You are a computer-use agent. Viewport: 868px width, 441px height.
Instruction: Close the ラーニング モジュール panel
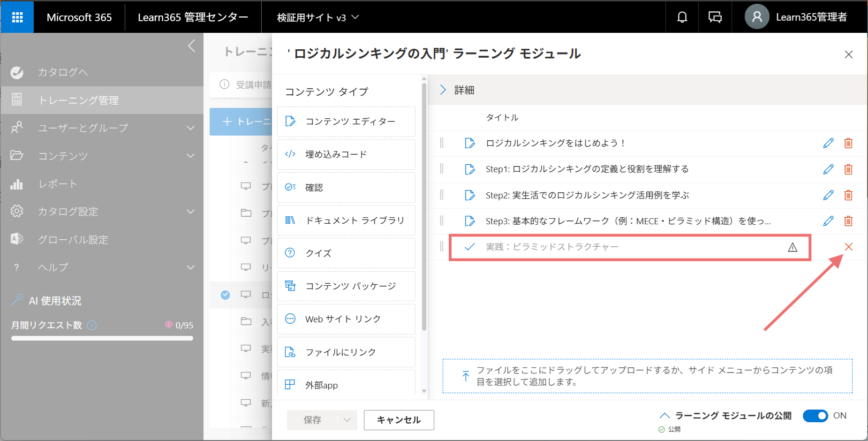pos(848,54)
